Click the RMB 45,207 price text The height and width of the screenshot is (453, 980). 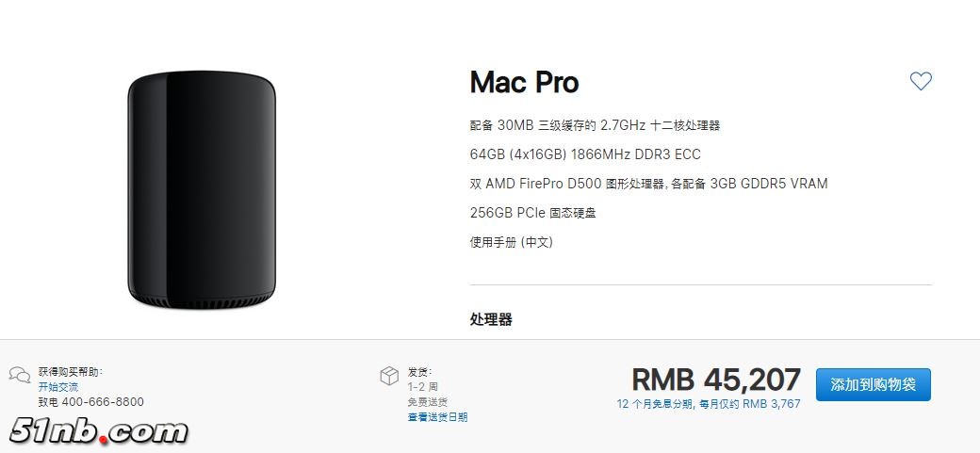[x=716, y=380]
